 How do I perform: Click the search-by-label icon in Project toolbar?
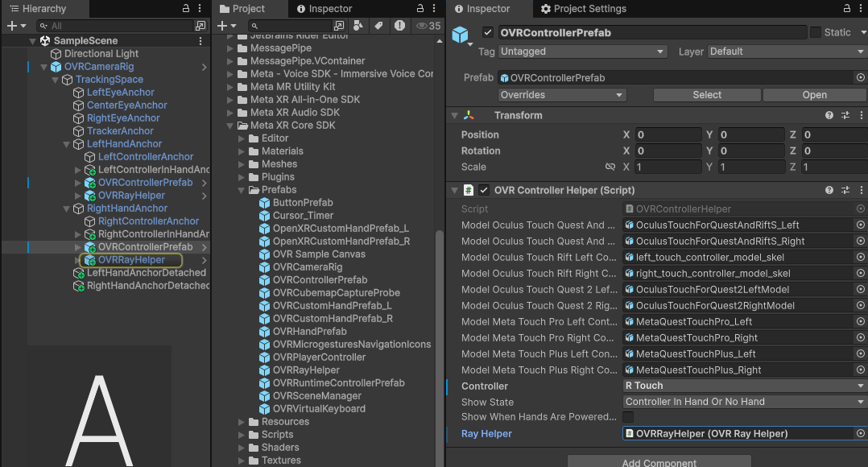tap(378, 27)
